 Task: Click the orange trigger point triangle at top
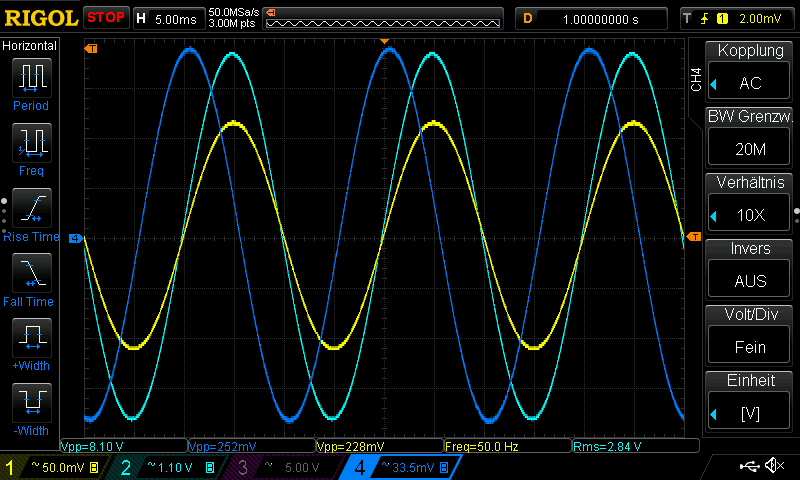[x=385, y=41]
